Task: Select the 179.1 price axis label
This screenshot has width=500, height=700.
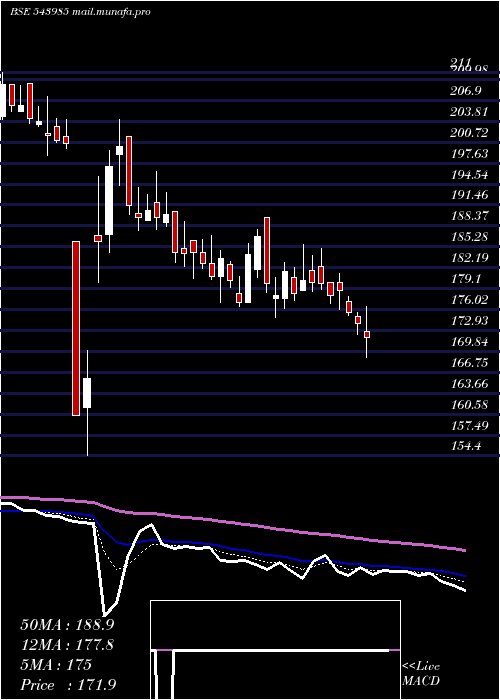Action: click(x=466, y=279)
